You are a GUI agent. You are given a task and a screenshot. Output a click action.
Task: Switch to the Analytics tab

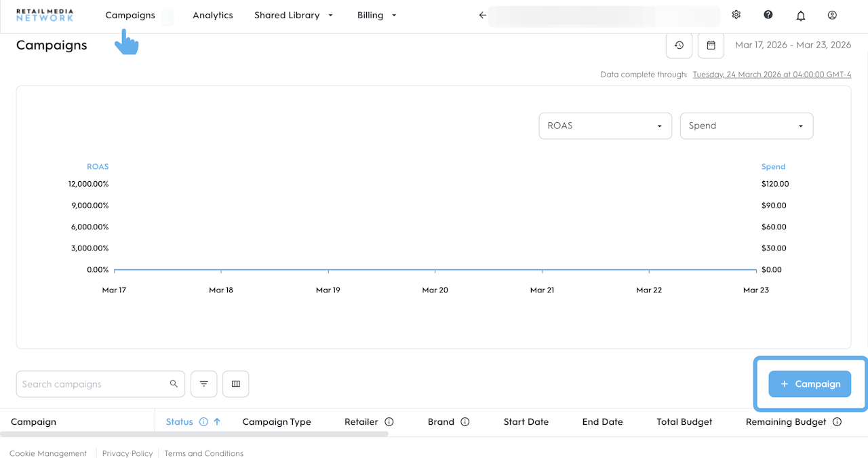[212, 15]
